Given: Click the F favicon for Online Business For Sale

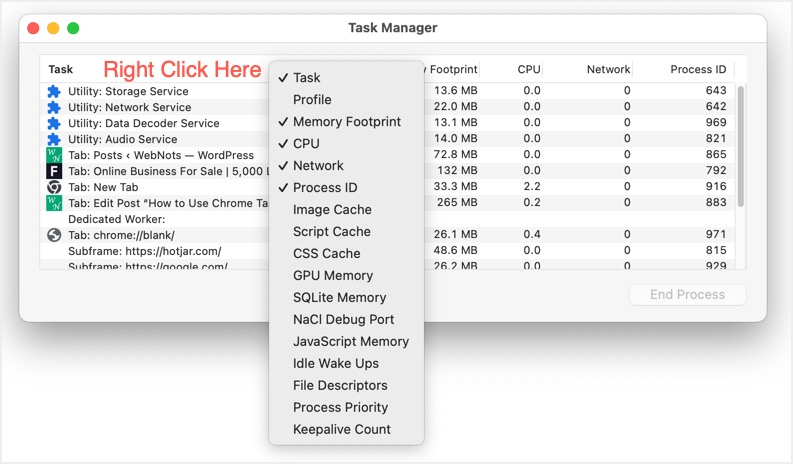Looking at the screenshot, I should coord(54,172).
